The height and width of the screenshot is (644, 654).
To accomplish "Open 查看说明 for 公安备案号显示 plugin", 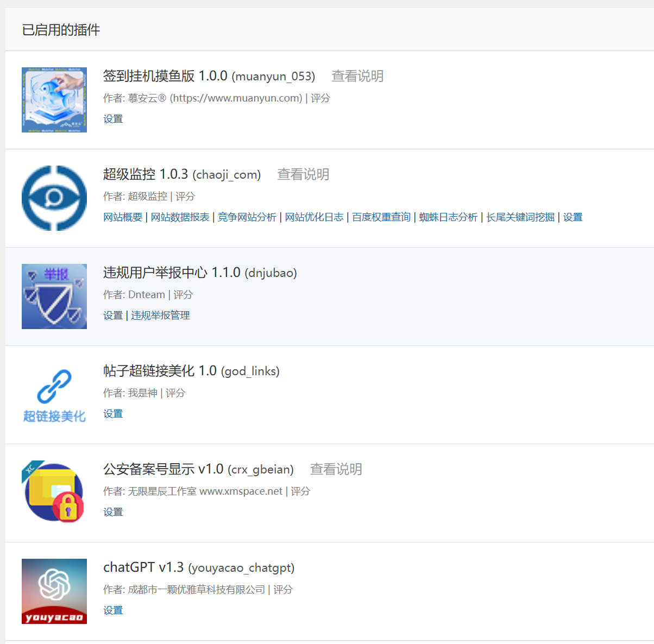I will pos(336,469).
